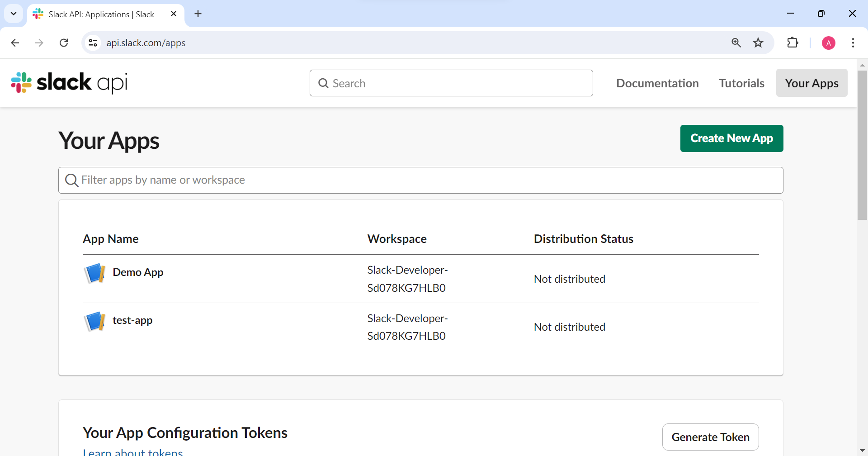Focus the Filter apps by name field
Viewport: 868px width, 456px height.
tap(420, 180)
